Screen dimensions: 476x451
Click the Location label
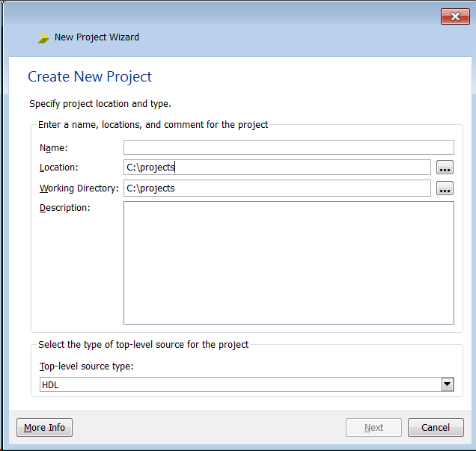58,168
